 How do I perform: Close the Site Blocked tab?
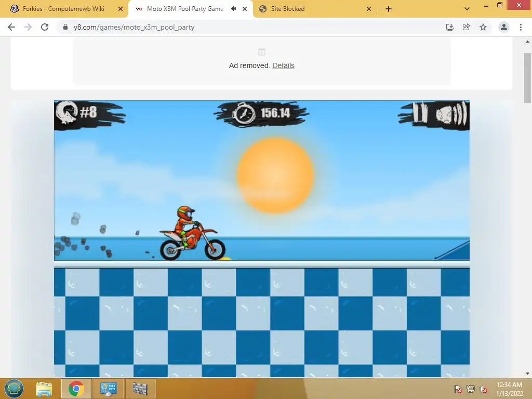coord(369,9)
